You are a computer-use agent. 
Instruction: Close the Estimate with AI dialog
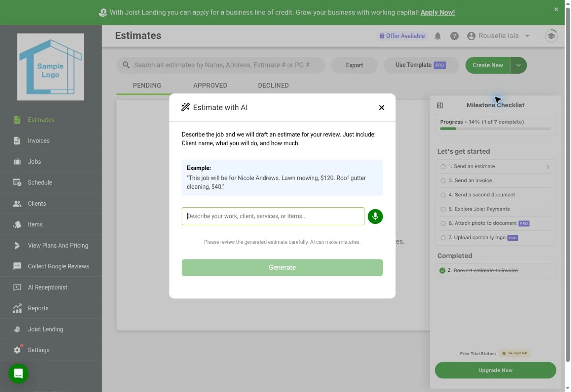point(382,108)
